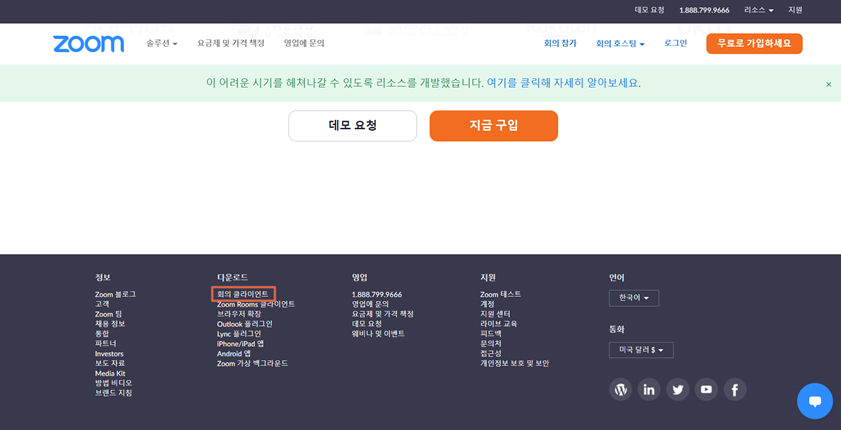Open the 리소스 dropdown in top bar

point(759,10)
